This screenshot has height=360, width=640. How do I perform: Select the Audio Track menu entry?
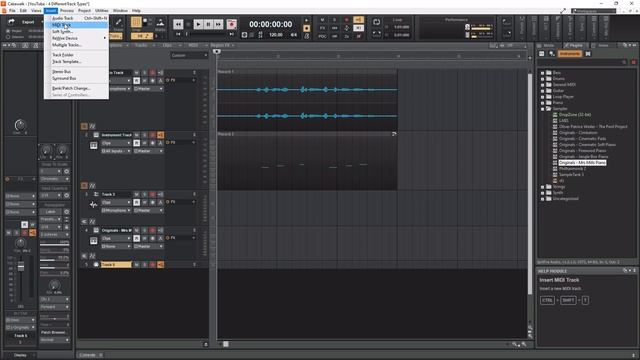pyautogui.click(x=76, y=18)
